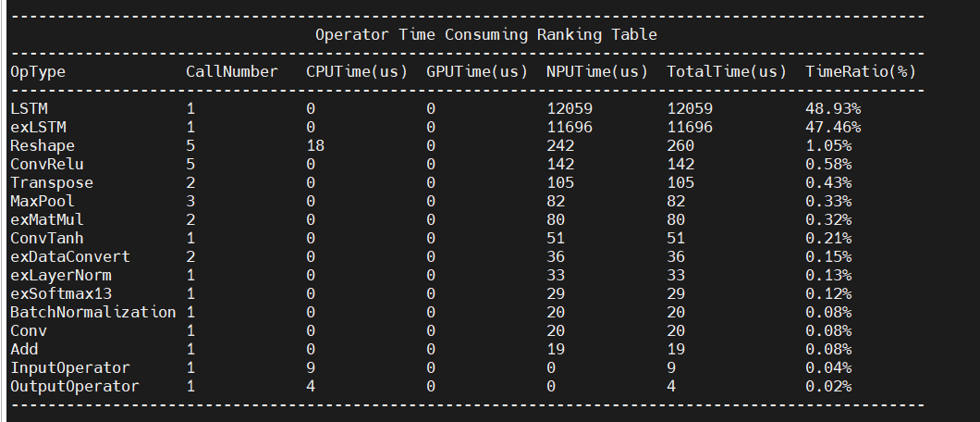Screen dimensions: 980x422
Task: Click the Operator Time Consuming Ranking Table title
Action: 485,35
